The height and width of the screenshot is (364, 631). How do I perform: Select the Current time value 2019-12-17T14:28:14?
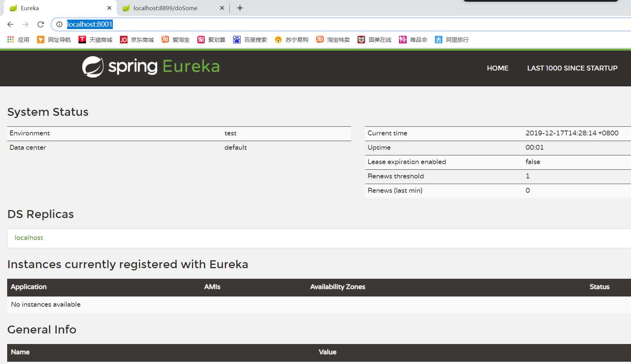[572, 133]
